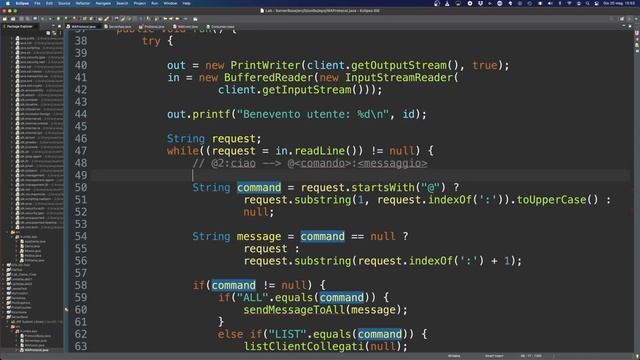
Task: Click line number 44 in the ruler
Action: pyautogui.click(x=81, y=114)
